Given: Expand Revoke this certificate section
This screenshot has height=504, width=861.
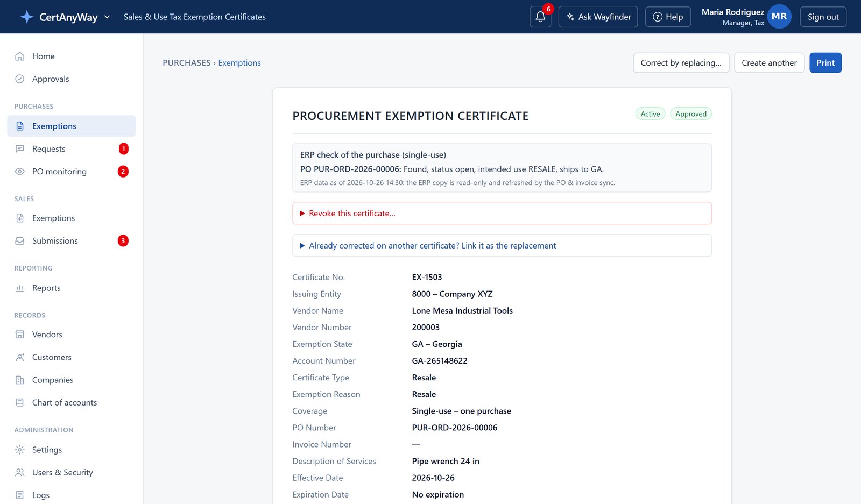Looking at the screenshot, I should 502,213.
